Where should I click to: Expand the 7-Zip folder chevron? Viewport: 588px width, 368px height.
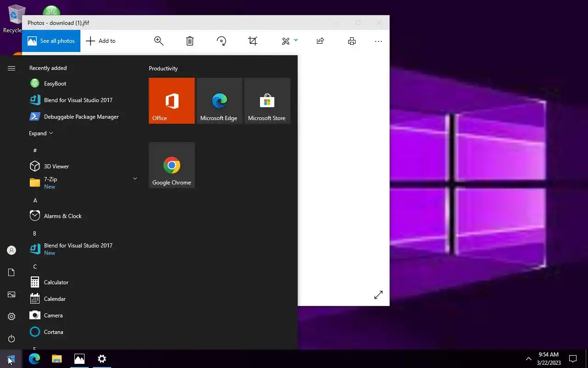tap(135, 178)
